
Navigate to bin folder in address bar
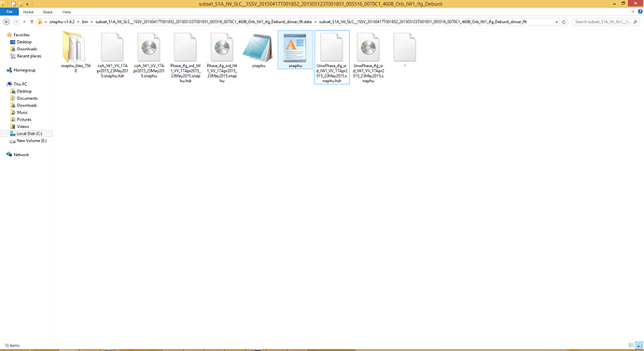(85, 21)
